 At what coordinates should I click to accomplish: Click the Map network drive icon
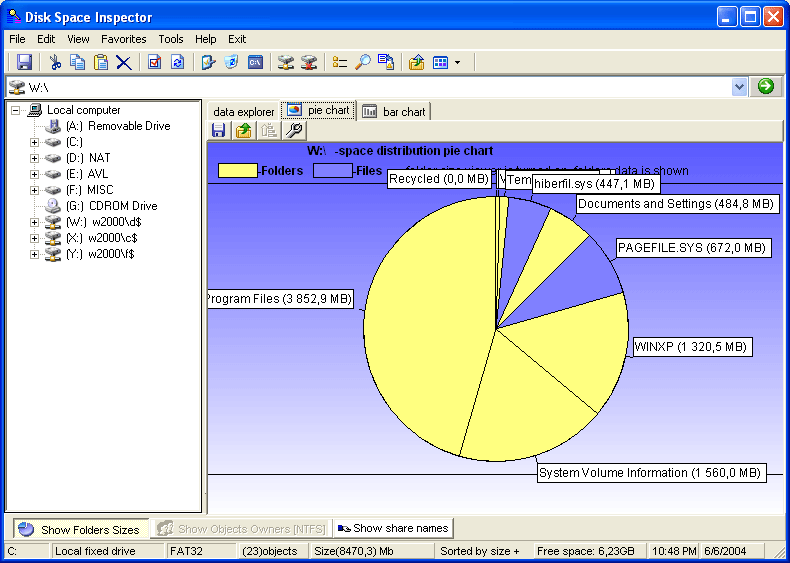[x=286, y=62]
